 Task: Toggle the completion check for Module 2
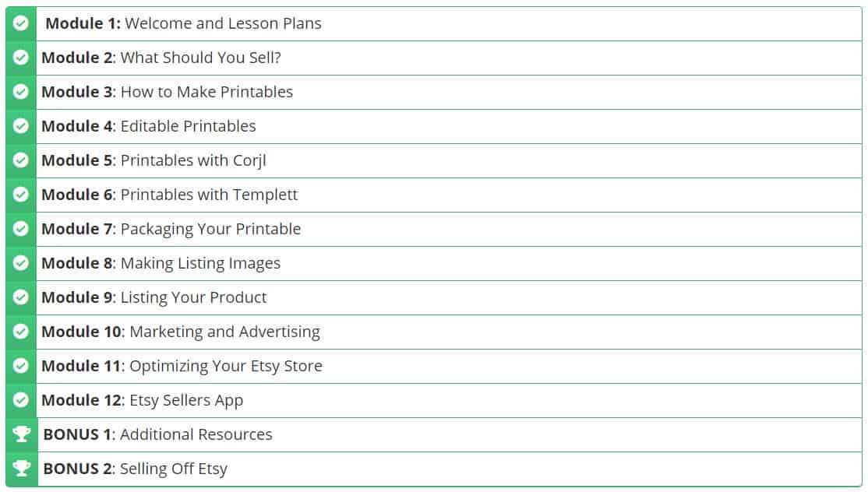click(x=20, y=58)
